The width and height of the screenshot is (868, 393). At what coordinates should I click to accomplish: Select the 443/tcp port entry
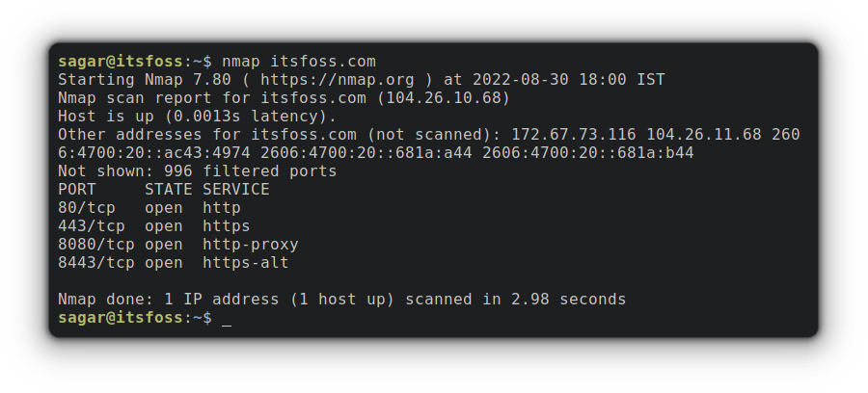pyautogui.click(x=91, y=225)
